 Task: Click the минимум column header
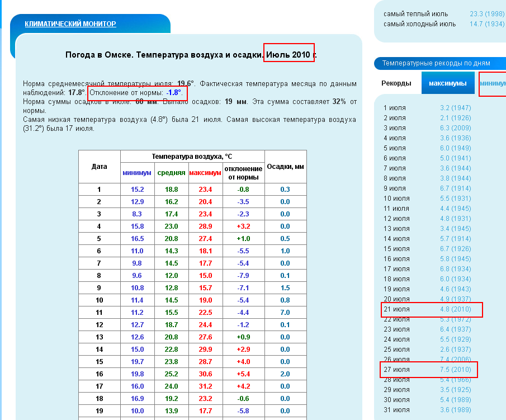(x=137, y=173)
